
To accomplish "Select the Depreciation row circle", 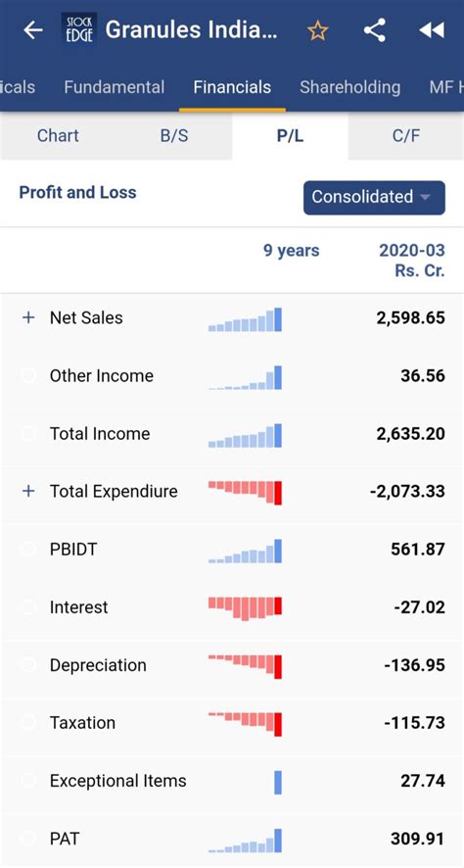I will pyautogui.click(x=28, y=665).
